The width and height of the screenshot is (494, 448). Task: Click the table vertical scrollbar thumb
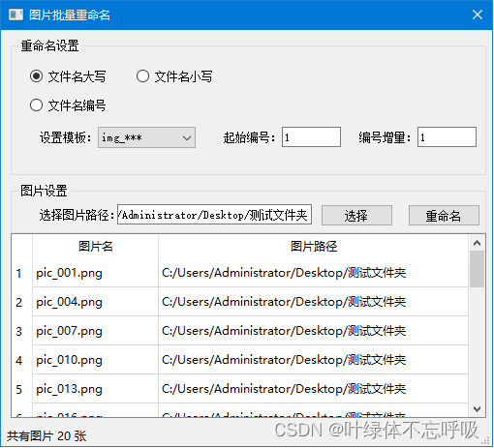pyautogui.click(x=477, y=269)
